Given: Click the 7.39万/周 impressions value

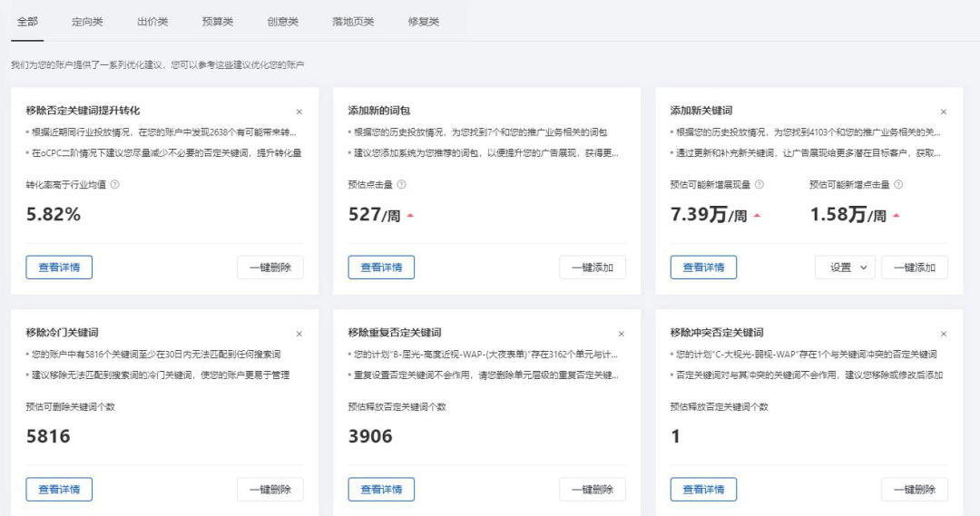Looking at the screenshot, I should click(x=708, y=215).
